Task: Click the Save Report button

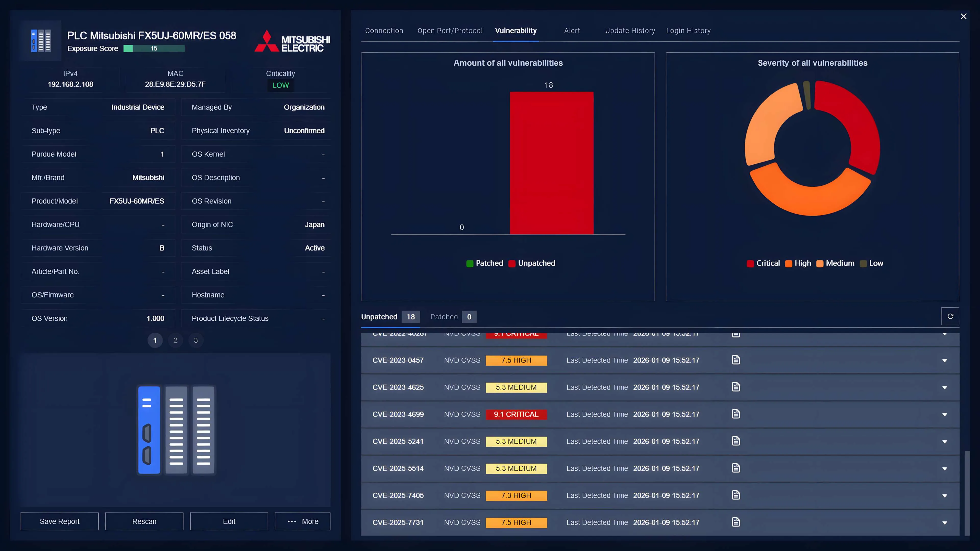Action: coord(60,521)
